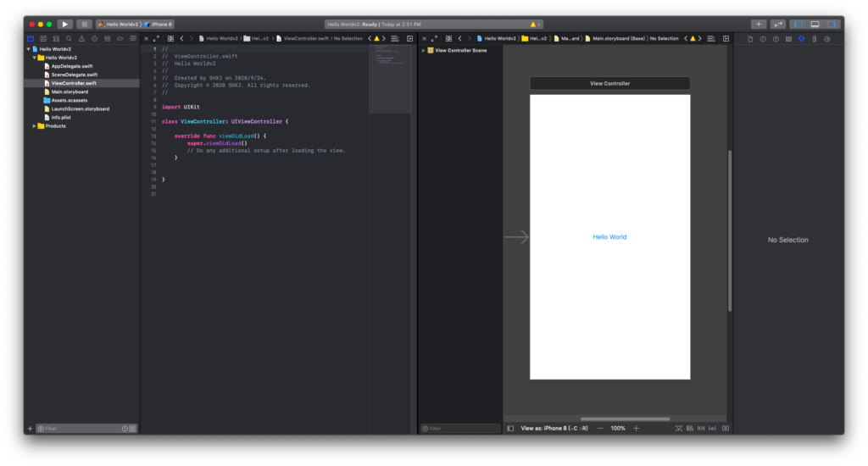This screenshot has width=868, height=466.
Task: Show the Attributes inspector icon
Action: 801,39
